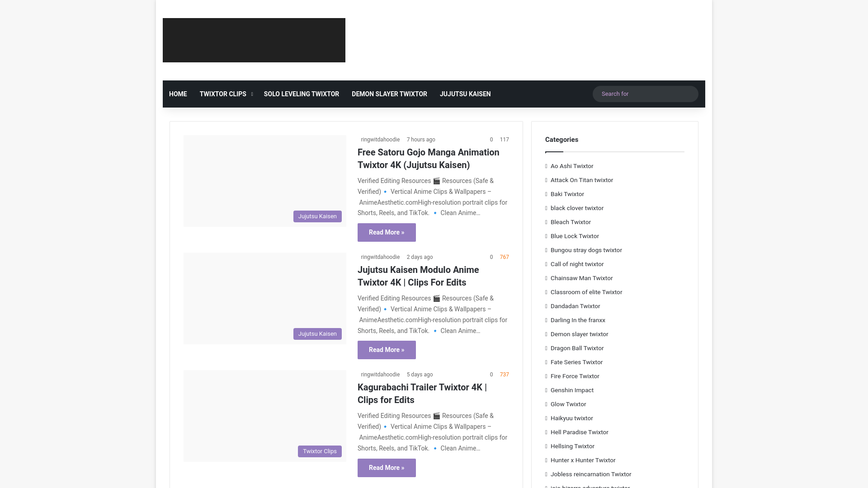Click Read More for the Kagurabachi Trailer post
The image size is (868, 488).
(x=387, y=468)
